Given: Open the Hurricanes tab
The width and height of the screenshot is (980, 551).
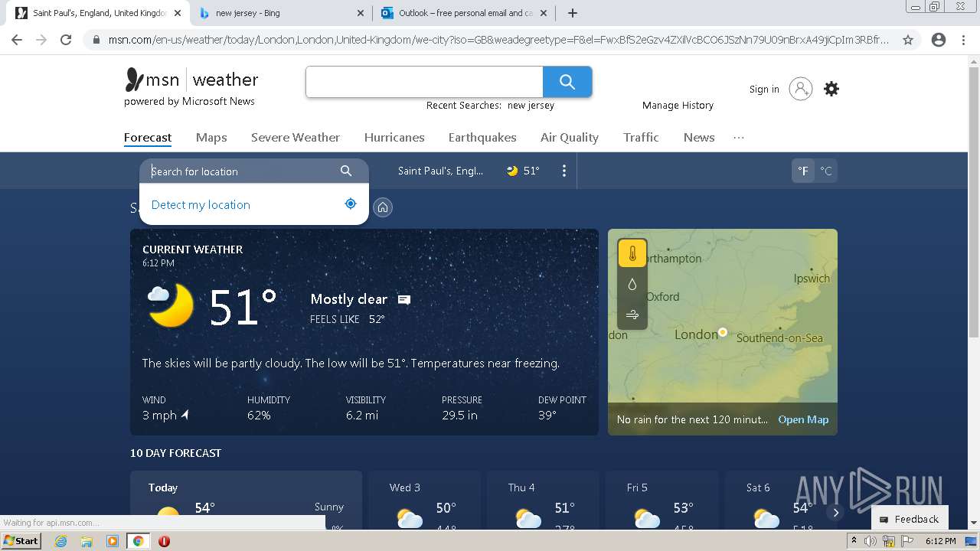Looking at the screenshot, I should tap(394, 138).
